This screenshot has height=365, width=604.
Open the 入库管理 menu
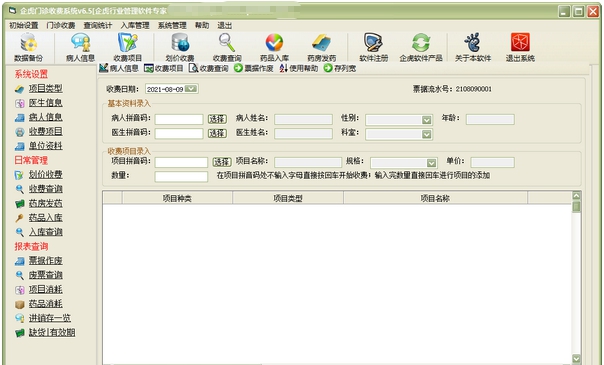point(135,25)
